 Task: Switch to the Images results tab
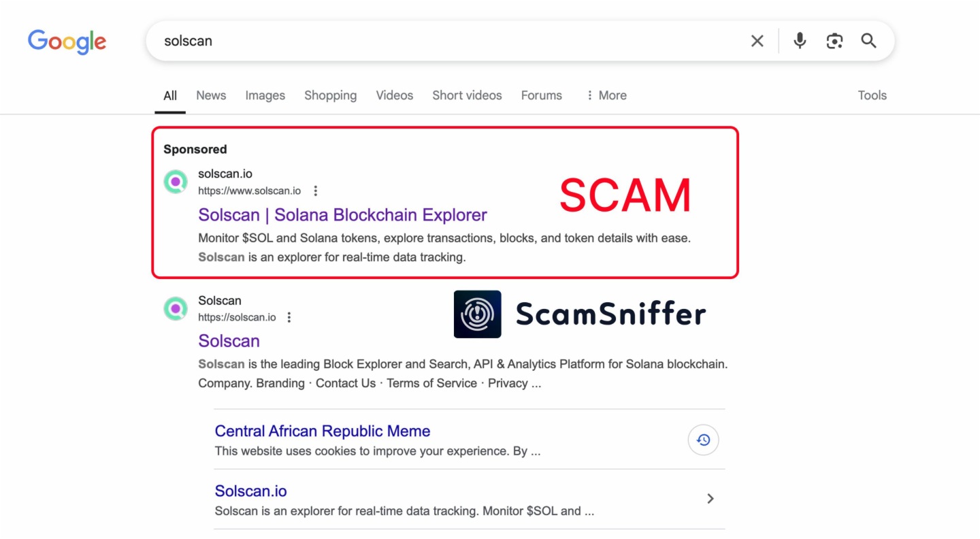point(265,95)
